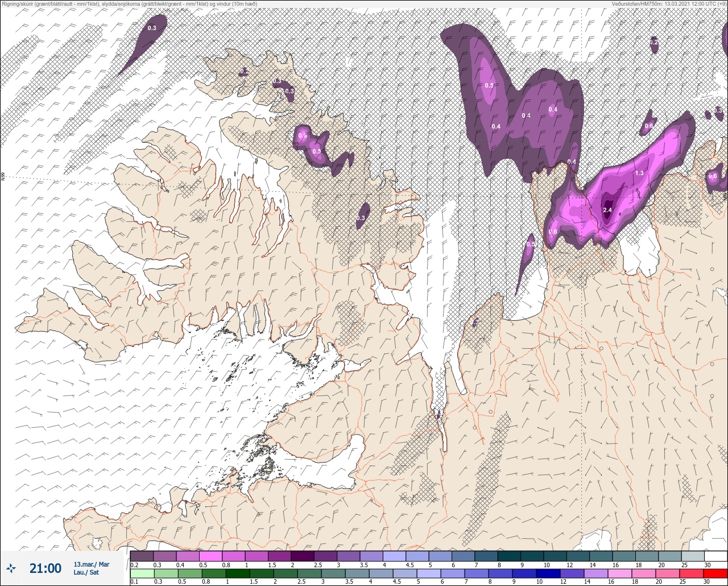This screenshot has width=728, height=586.
Task: Click the white swatch ending the upper legend row
Action: tap(715, 556)
